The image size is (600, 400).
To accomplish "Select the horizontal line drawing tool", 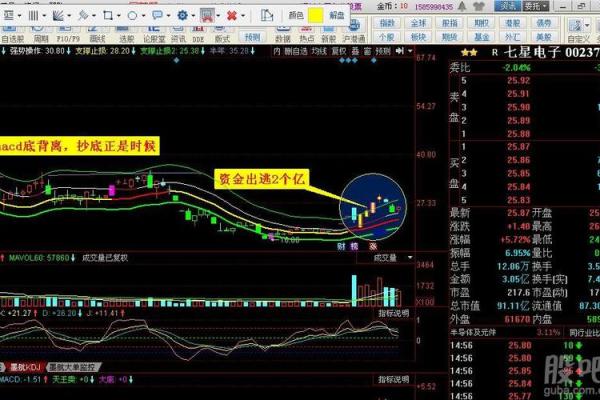I will (x=8, y=15).
